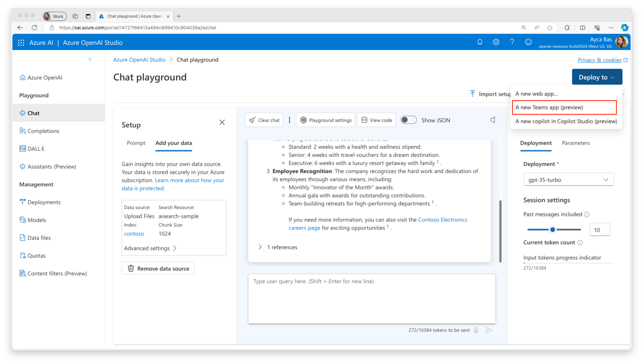643x364 pixels.
Task: Select A new Teams app (preview)
Action: click(x=564, y=108)
